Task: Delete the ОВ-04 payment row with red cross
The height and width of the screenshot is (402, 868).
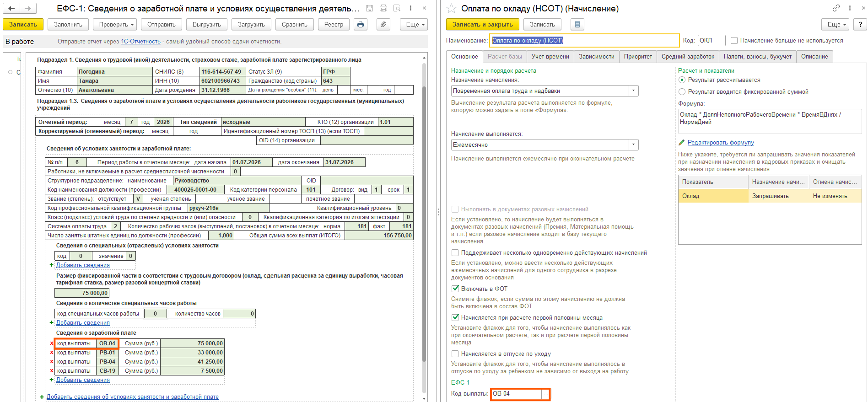Action: (52, 343)
